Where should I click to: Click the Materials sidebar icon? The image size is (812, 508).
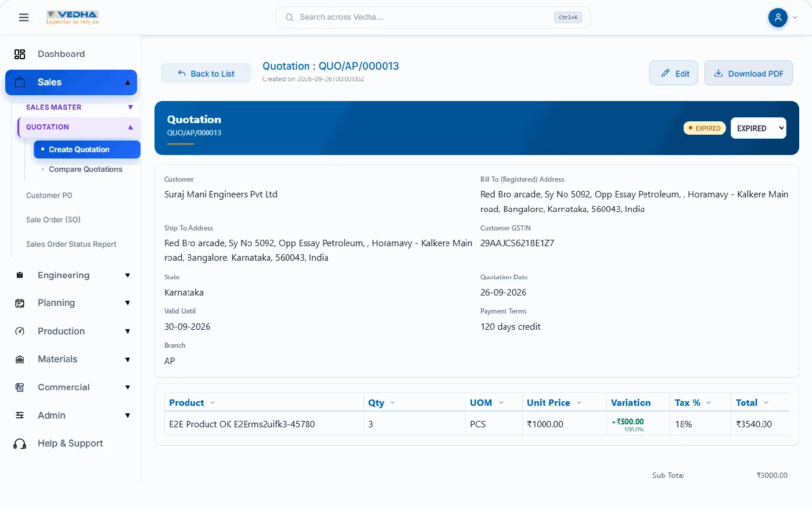tap(20, 359)
